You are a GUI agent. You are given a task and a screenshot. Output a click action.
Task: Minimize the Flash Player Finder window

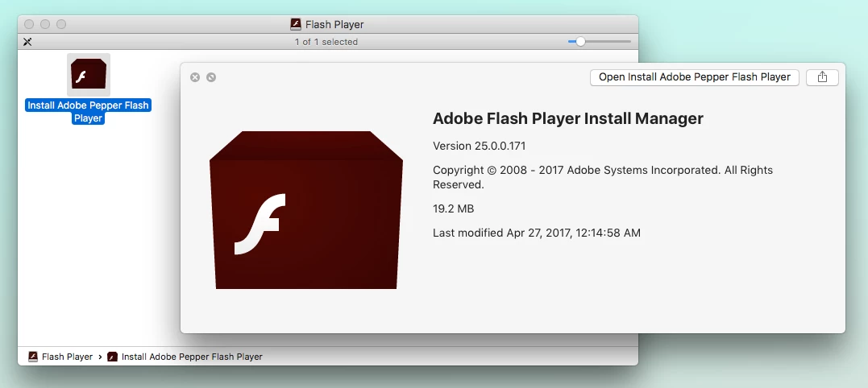tap(45, 24)
